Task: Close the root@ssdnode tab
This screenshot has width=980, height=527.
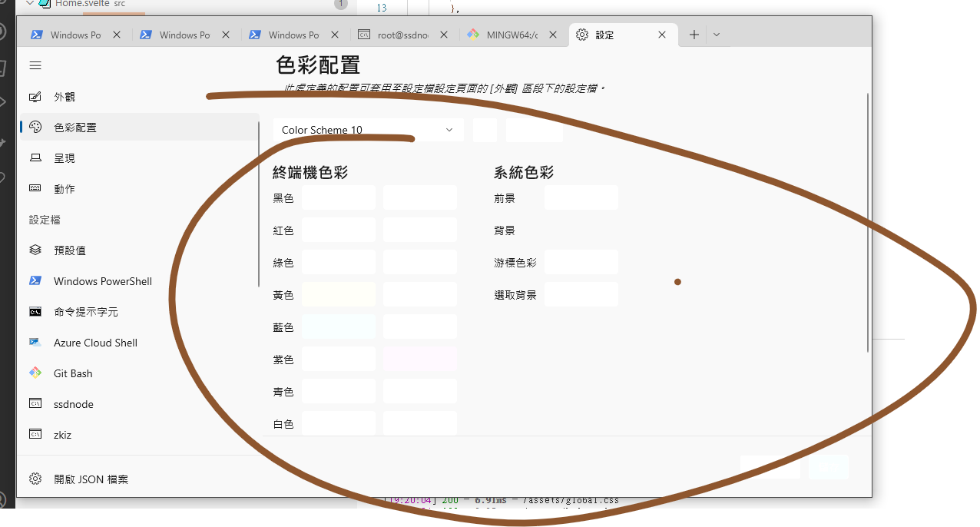Action: click(444, 35)
